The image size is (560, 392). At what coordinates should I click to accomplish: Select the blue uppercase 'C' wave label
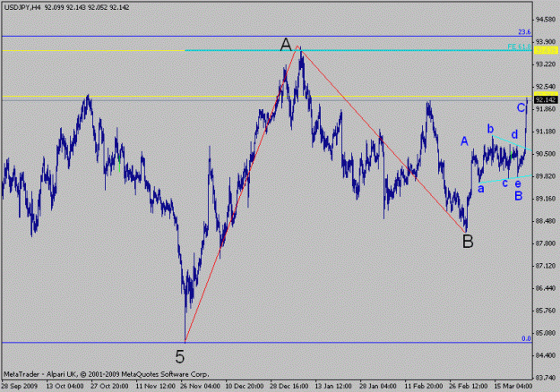(521, 107)
